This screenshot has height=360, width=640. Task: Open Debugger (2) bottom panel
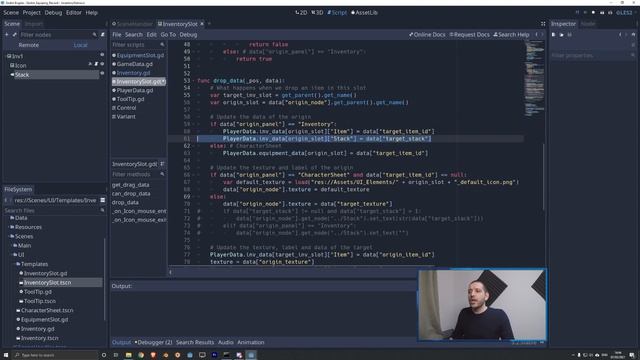154,342
